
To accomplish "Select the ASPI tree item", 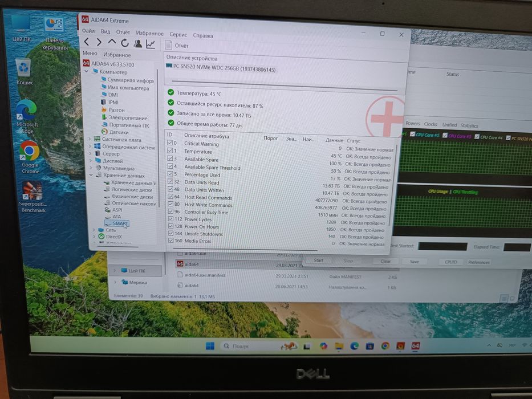I will [113, 210].
